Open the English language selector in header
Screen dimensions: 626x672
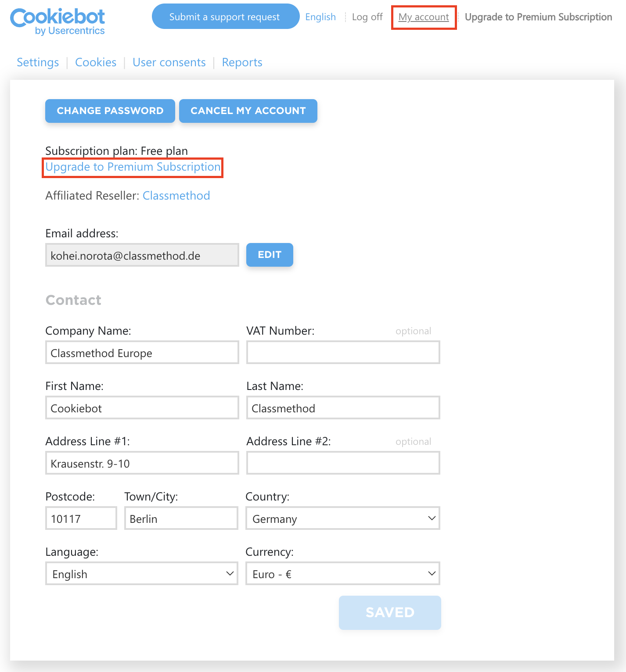[320, 17]
